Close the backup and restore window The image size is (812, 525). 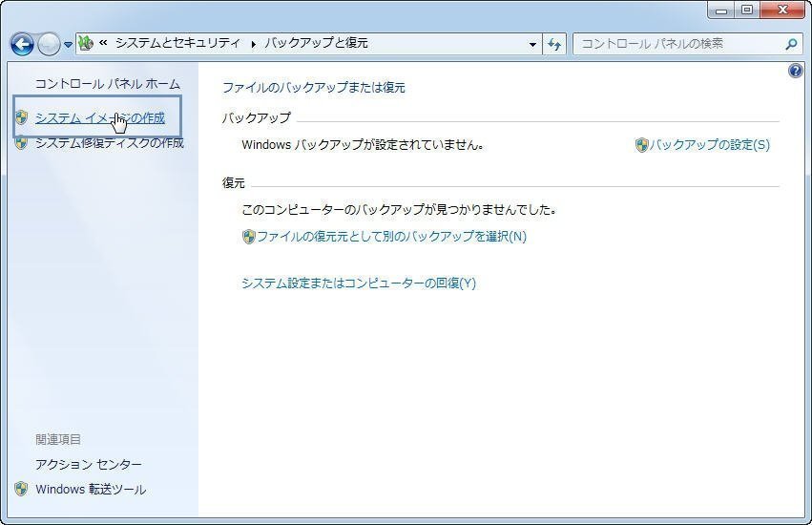[x=782, y=10]
